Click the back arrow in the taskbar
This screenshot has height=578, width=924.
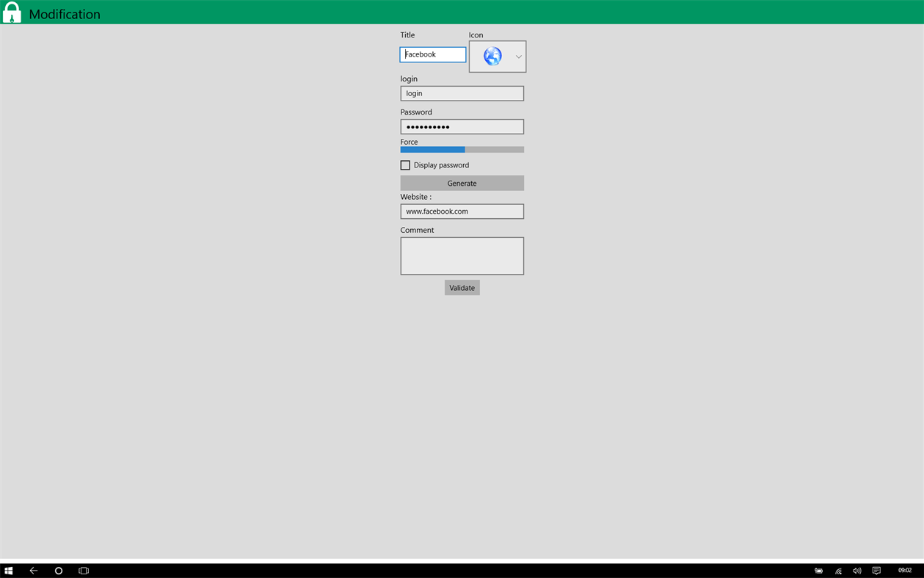(33, 570)
